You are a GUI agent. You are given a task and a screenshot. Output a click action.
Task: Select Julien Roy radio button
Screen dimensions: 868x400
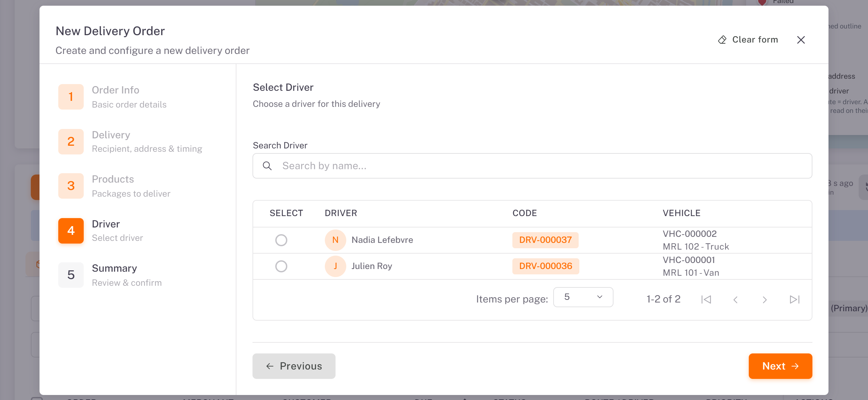coord(281,266)
